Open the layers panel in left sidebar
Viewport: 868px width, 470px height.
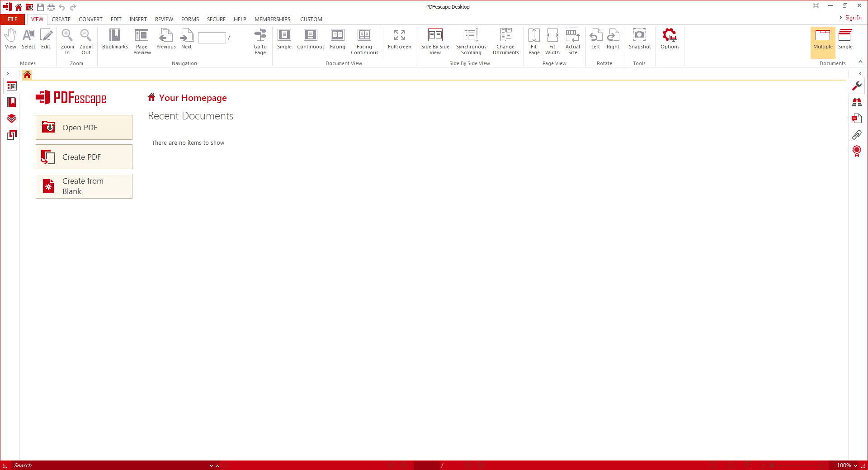[x=12, y=119]
